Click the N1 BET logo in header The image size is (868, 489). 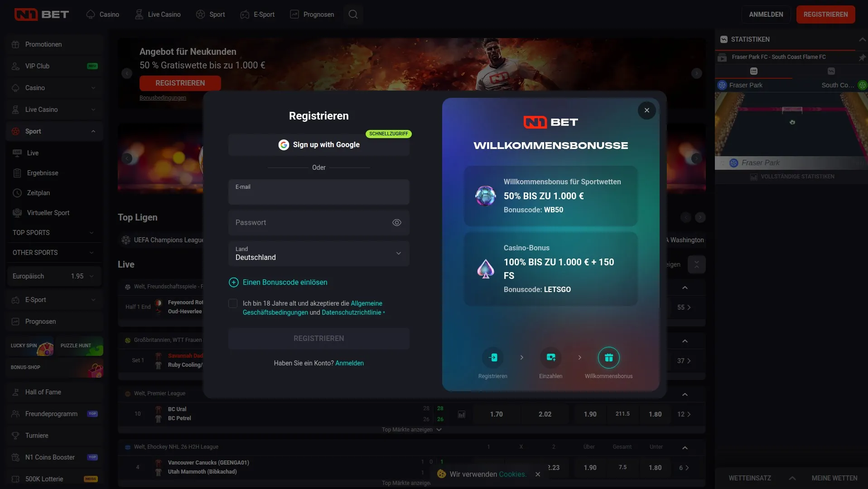tap(41, 14)
